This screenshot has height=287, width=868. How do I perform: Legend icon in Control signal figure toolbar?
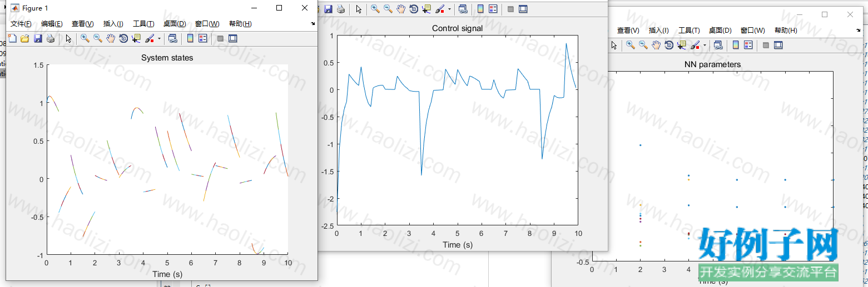[493, 9]
